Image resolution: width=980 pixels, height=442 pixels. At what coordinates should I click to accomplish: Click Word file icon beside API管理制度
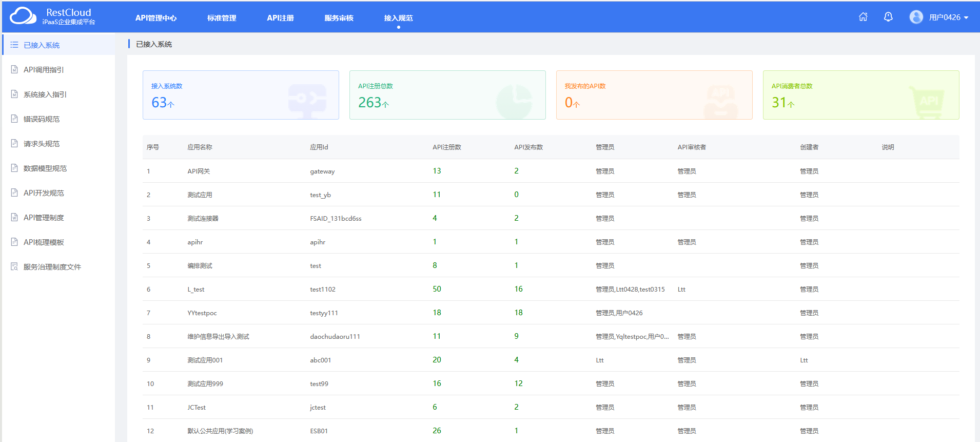(14, 217)
